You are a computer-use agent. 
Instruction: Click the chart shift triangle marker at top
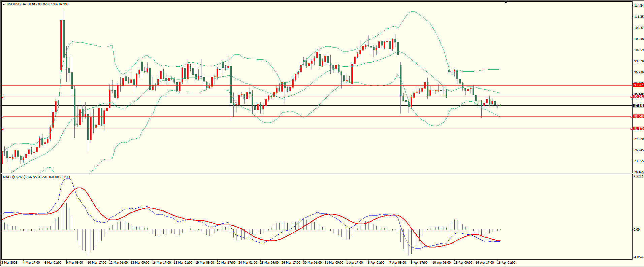[x=506, y=2]
